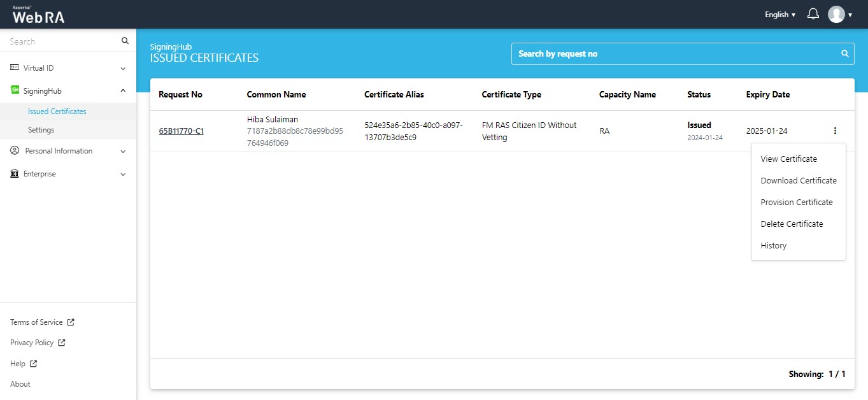This screenshot has height=400, width=868.
Task: Click the three-dot actions menu icon
Action: coord(835,131)
